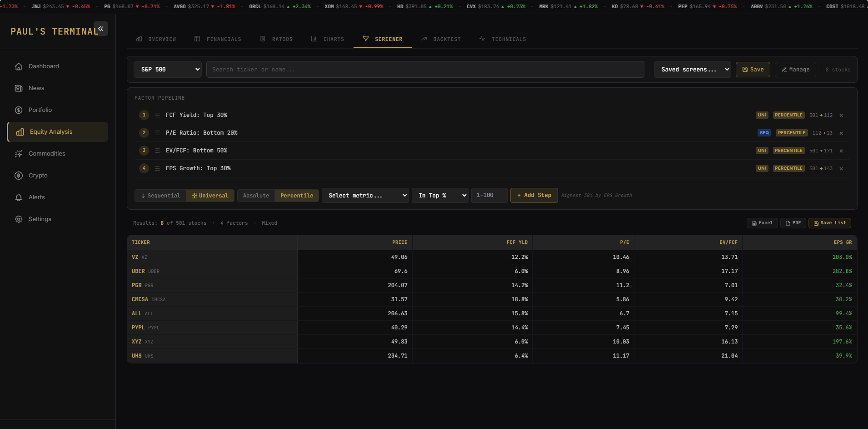Open the S&P 500 universe dropdown

click(x=167, y=69)
